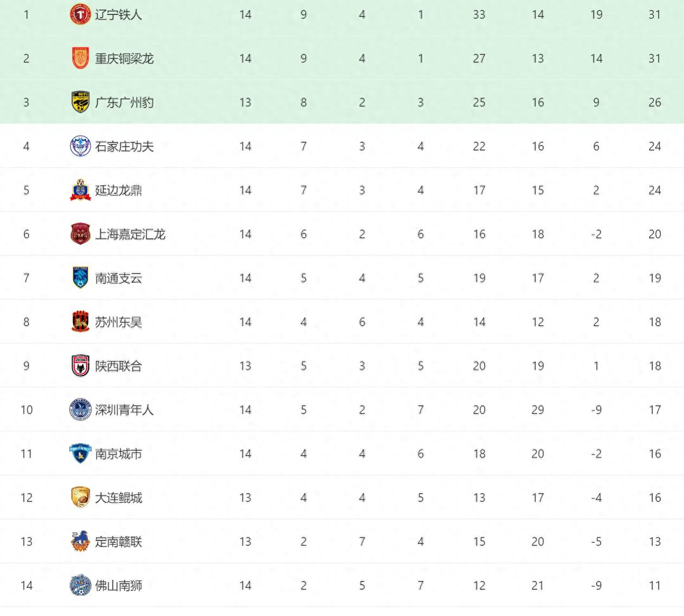Image resolution: width=684 pixels, height=616 pixels.
Task: Open the 重庆铜梁龙 team name link
Action: coord(124,59)
